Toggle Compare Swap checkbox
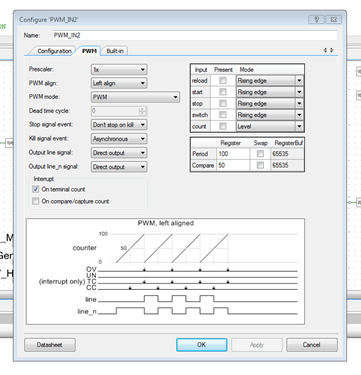This screenshot has height=375, width=361. click(260, 165)
